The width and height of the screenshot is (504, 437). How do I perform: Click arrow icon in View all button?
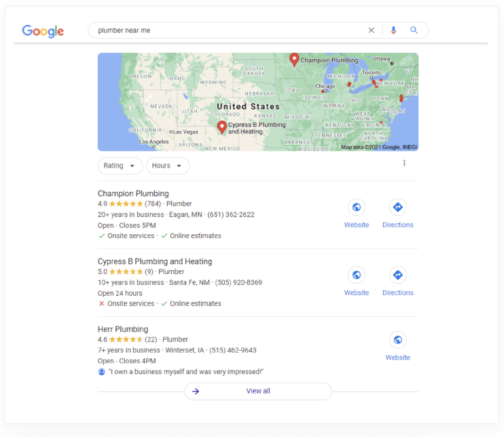pyautogui.click(x=196, y=391)
